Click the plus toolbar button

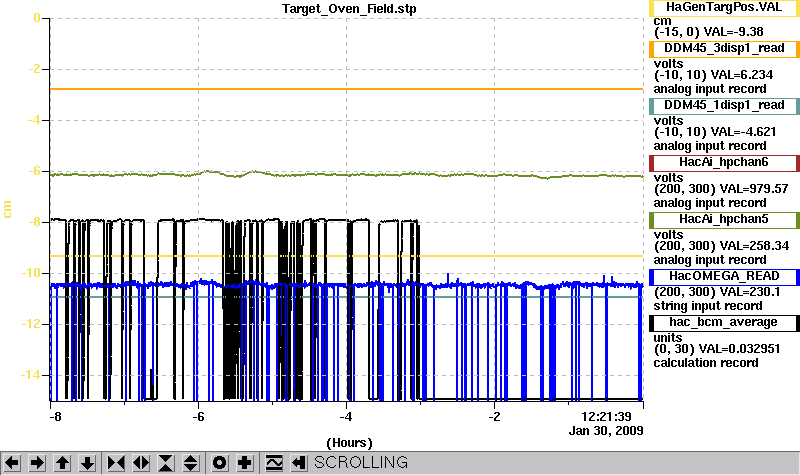244,463
